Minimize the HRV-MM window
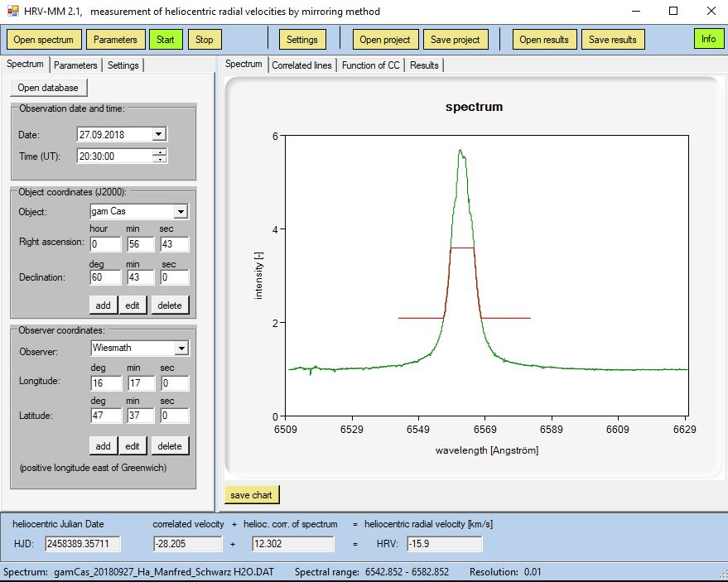This screenshot has height=582, width=728. [x=637, y=11]
